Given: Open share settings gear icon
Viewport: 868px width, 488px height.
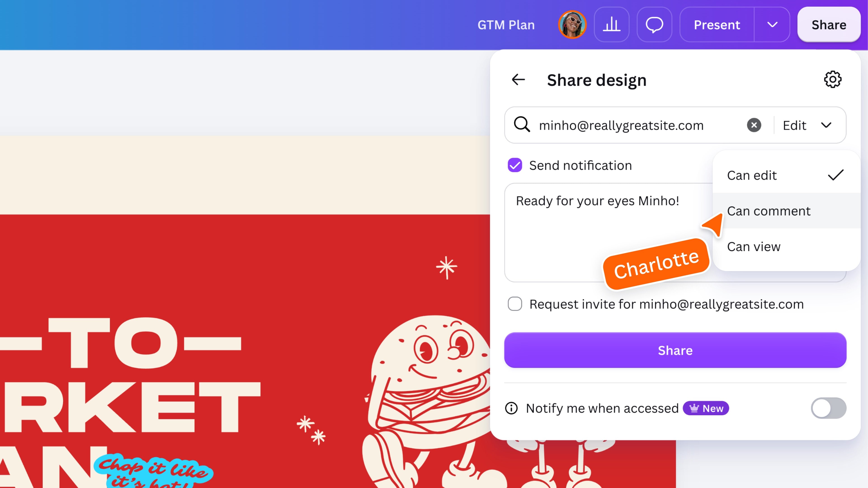Looking at the screenshot, I should point(833,80).
